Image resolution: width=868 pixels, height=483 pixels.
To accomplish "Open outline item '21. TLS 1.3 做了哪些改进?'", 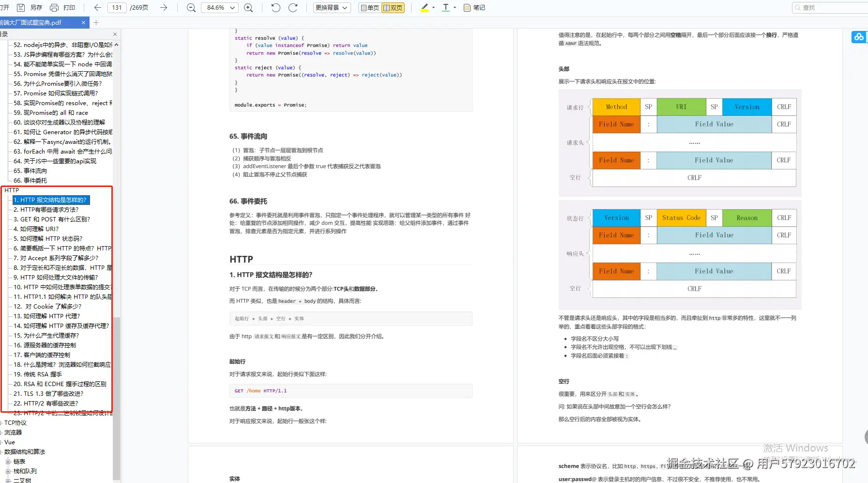I will pyautogui.click(x=48, y=394).
